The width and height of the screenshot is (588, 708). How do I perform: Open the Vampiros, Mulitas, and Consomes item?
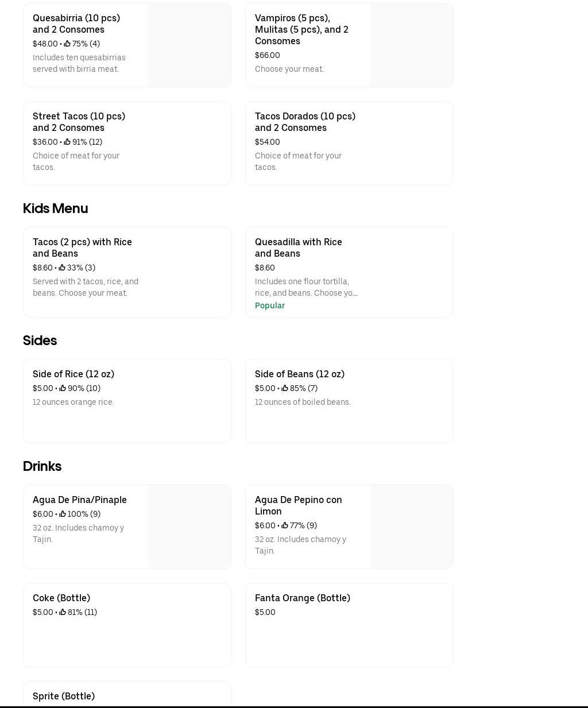click(x=301, y=29)
